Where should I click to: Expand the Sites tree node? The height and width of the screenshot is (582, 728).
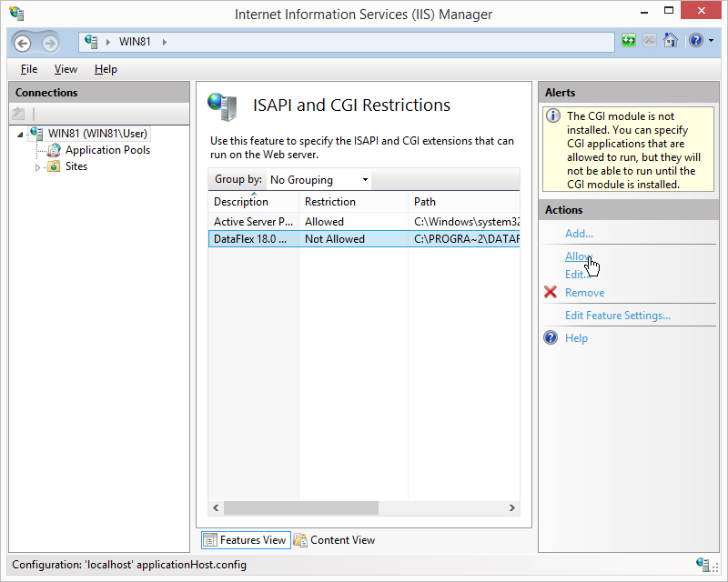coord(37,167)
